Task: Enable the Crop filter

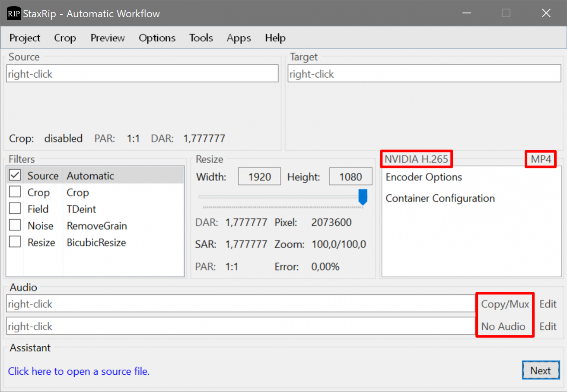Action: (15, 192)
